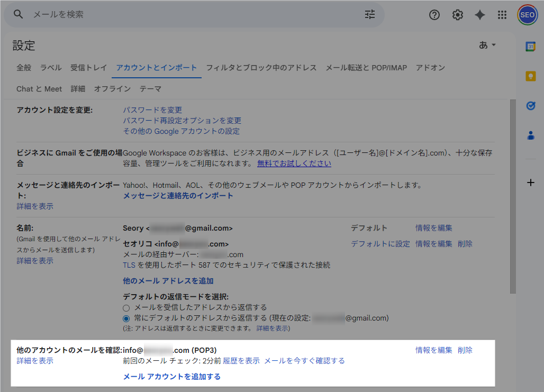Click the Gemini sparkle icon
544x392 pixels.
[479, 15]
